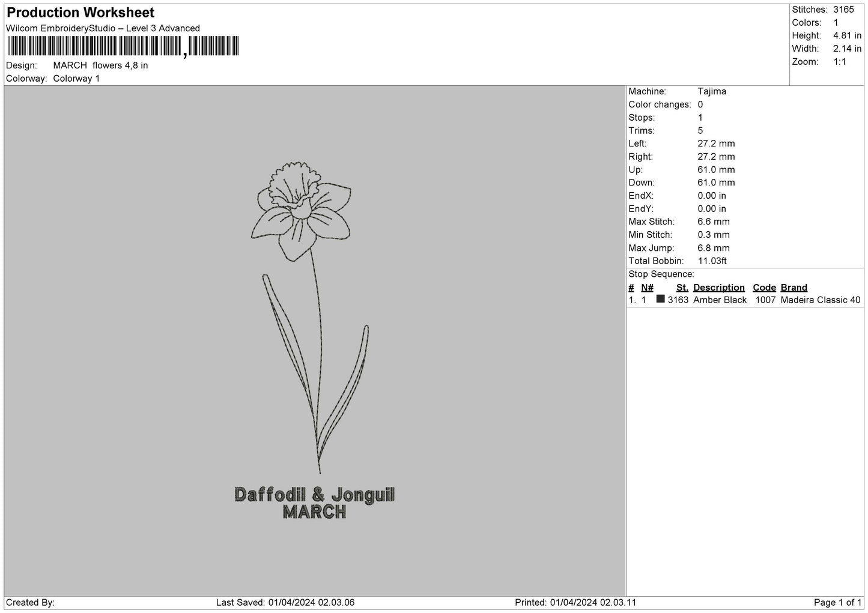Click the Up value '61.0 mm'
This screenshot has width=868, height=613.
pyautogui.click(x=716, y=170)
